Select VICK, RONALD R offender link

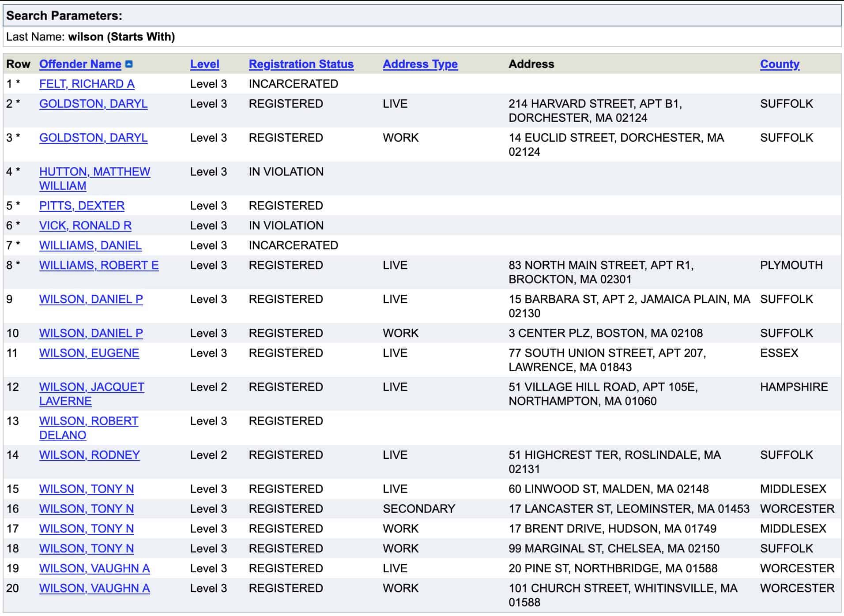[x=85, y=225]
